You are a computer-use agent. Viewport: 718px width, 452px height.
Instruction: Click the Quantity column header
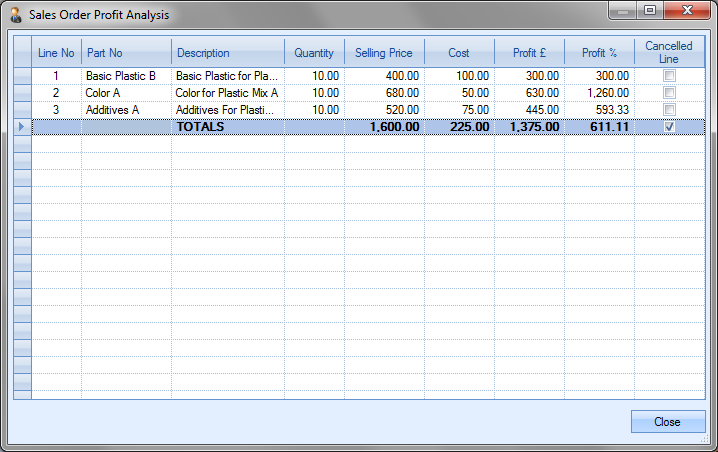coord(314,53)
